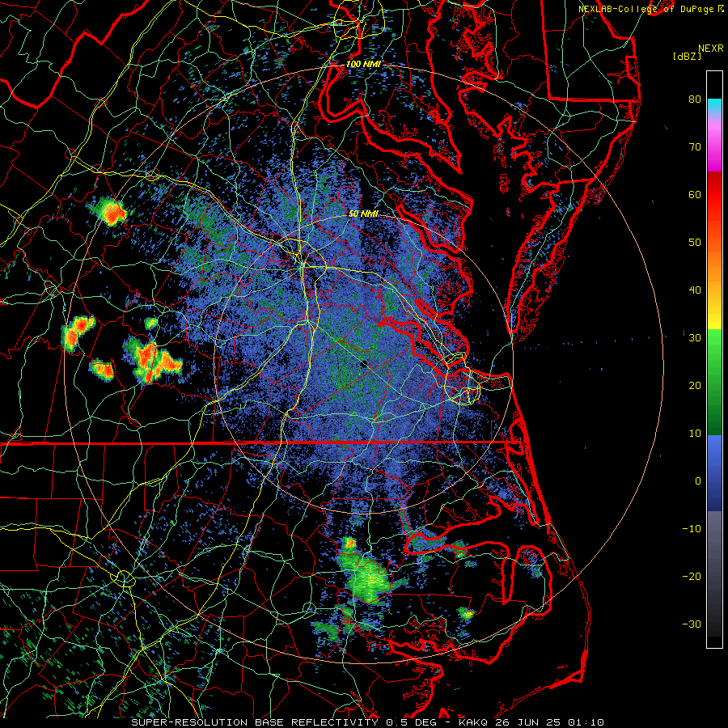Click the NEXR legend title

(x=711, y=49)
